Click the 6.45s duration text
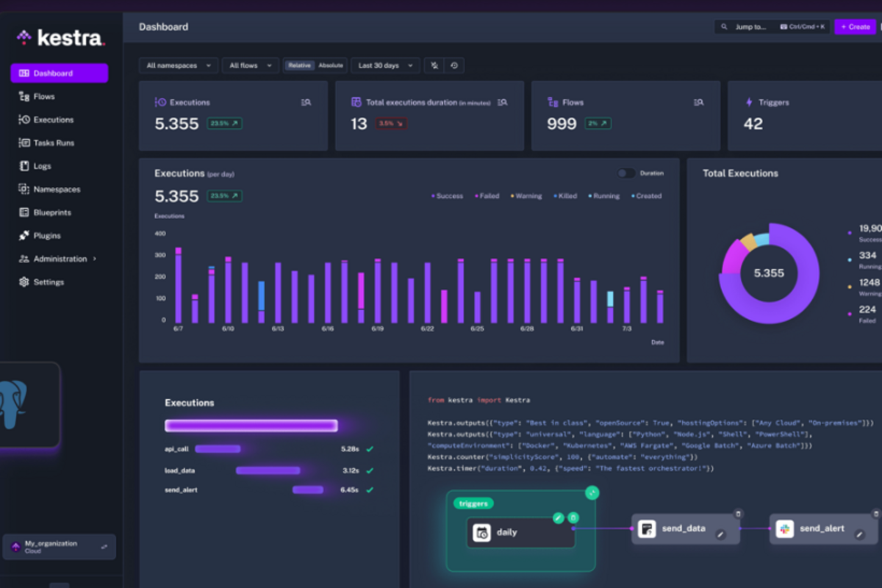 (349, 490)
